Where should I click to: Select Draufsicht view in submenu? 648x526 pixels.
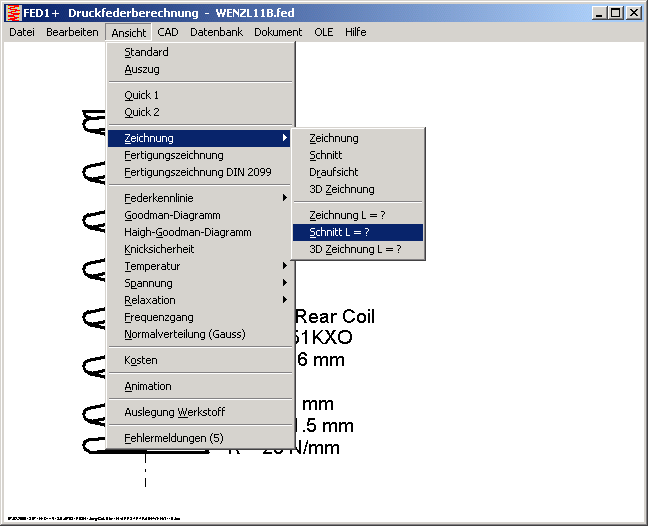pos(333,172)
